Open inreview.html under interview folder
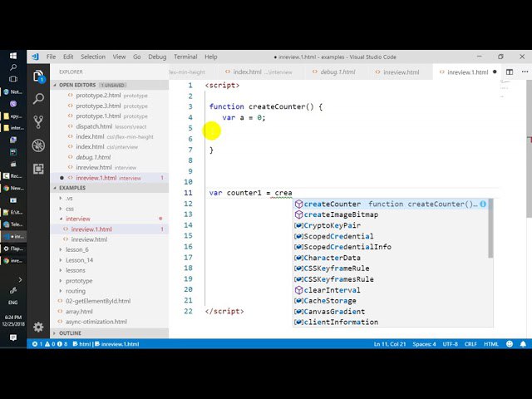This screenshot has height=399, width=532. pyautogui.click(x=89, y=239)
